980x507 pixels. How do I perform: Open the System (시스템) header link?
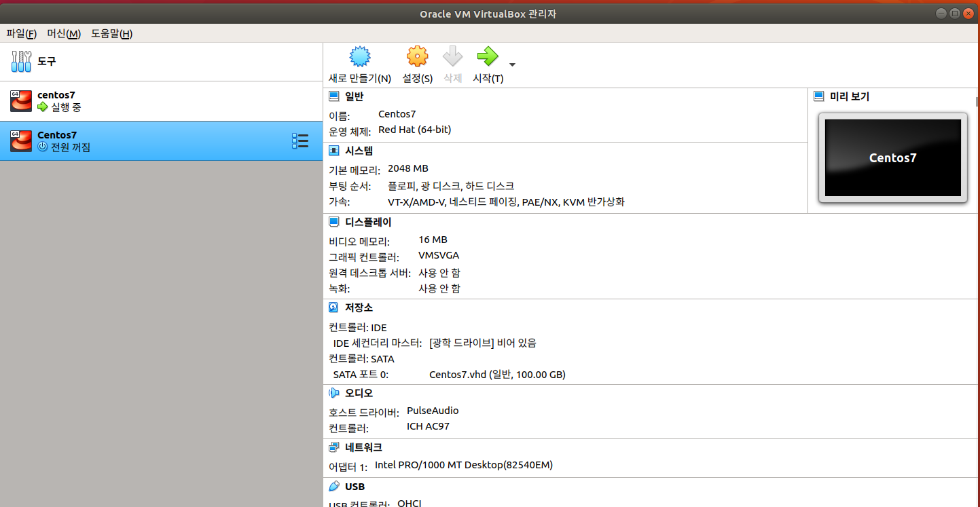tap(359, 151)
